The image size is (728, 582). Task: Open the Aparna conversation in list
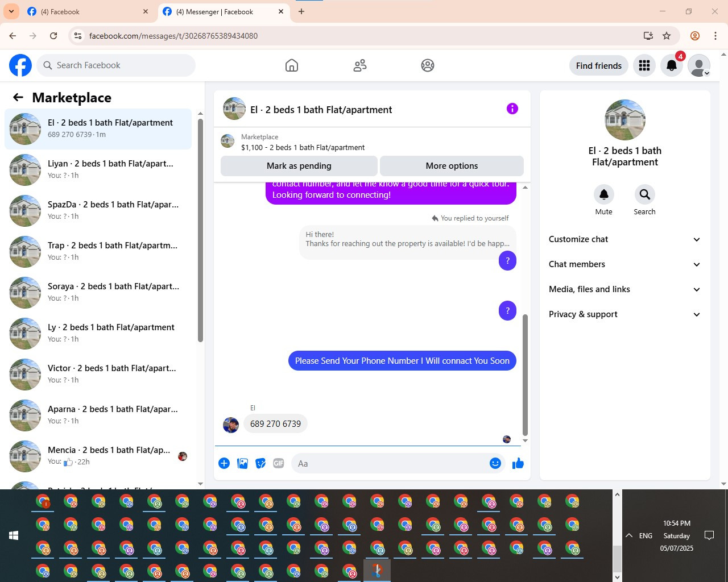coord(98,415)
